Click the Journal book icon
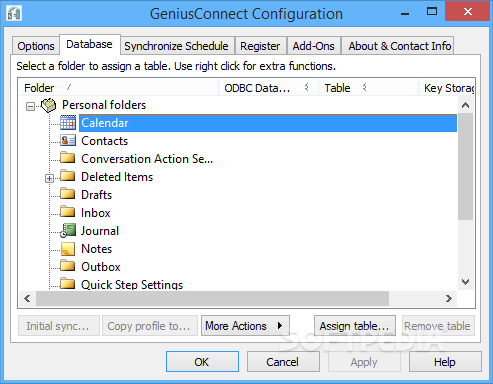 pyautogui.click(x=68, y=230)
